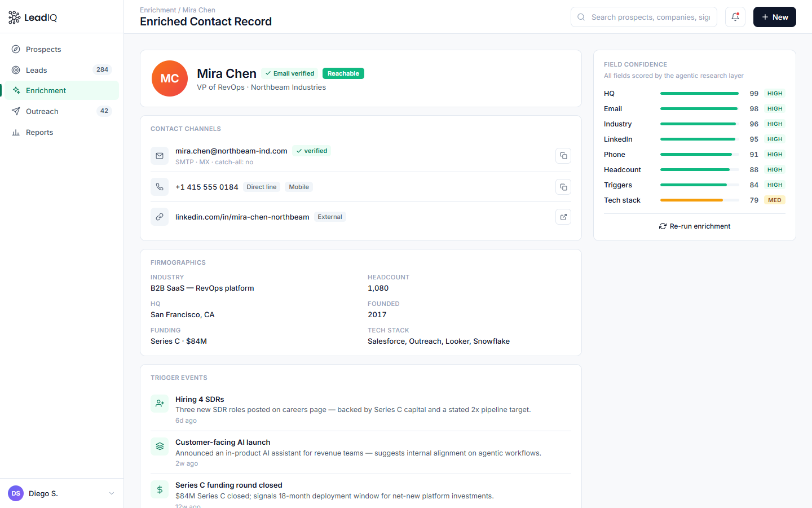The height and width of the screenshot is (508, 812).
Task: Click the New button
Action: click(x=775, y=17)
